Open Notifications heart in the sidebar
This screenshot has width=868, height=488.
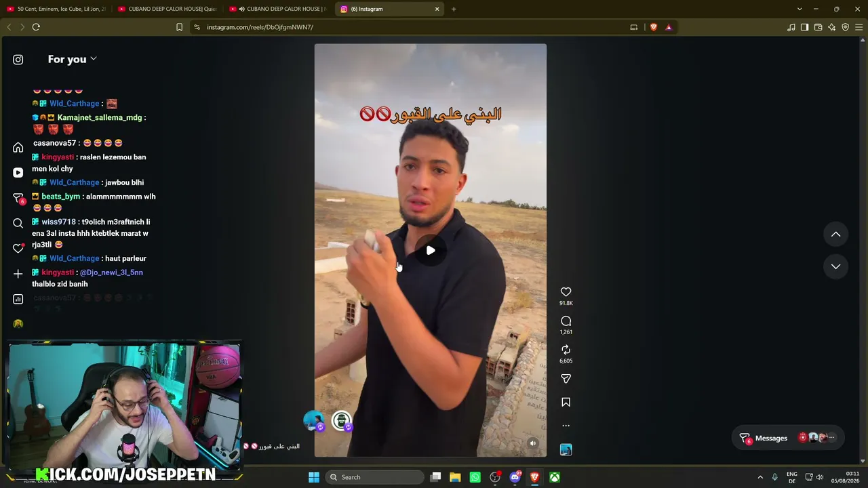point(18,248)
